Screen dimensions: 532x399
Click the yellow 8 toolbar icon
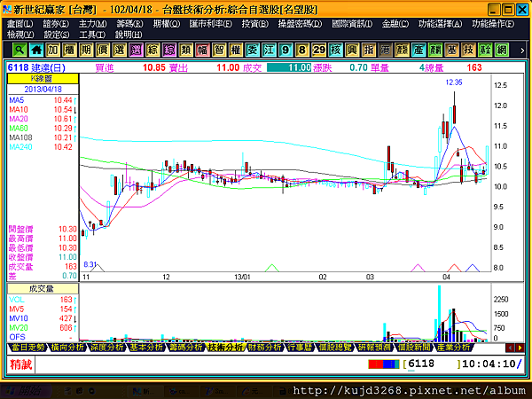[302, 51]
